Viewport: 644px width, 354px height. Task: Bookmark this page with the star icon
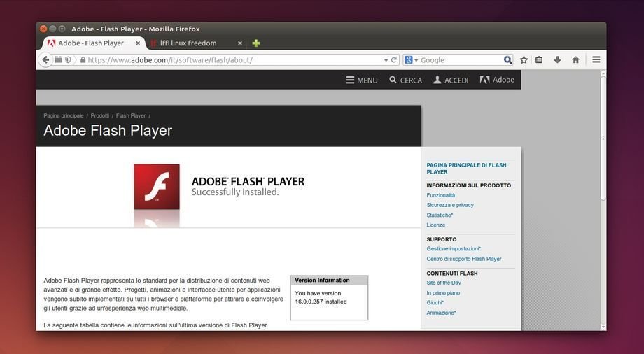coord(524,60)
